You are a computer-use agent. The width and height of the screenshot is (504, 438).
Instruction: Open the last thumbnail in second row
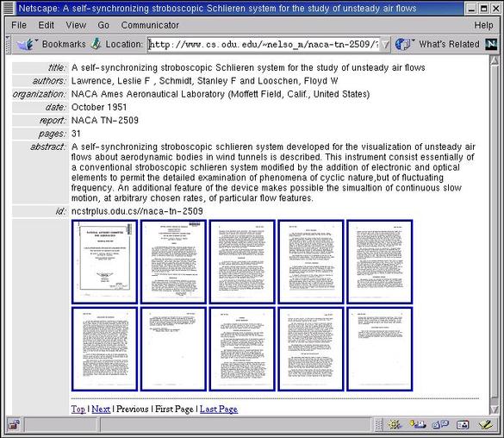tap(380, 349)
